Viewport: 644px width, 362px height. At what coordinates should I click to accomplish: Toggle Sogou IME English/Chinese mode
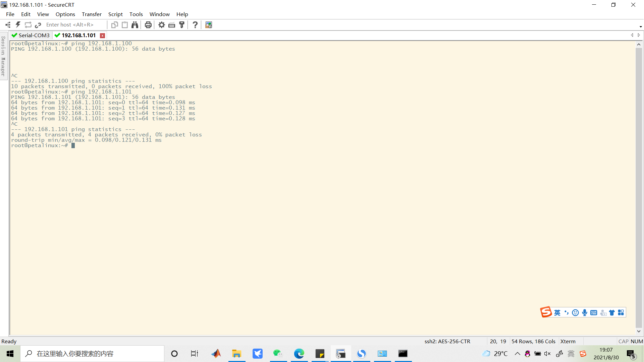click(557, 313)
